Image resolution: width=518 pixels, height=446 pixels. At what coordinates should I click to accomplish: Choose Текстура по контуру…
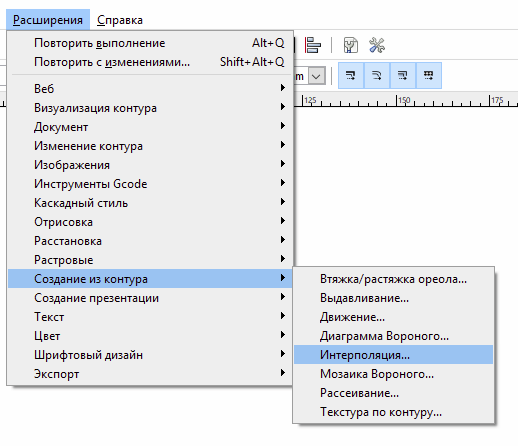tap(393, 412)
